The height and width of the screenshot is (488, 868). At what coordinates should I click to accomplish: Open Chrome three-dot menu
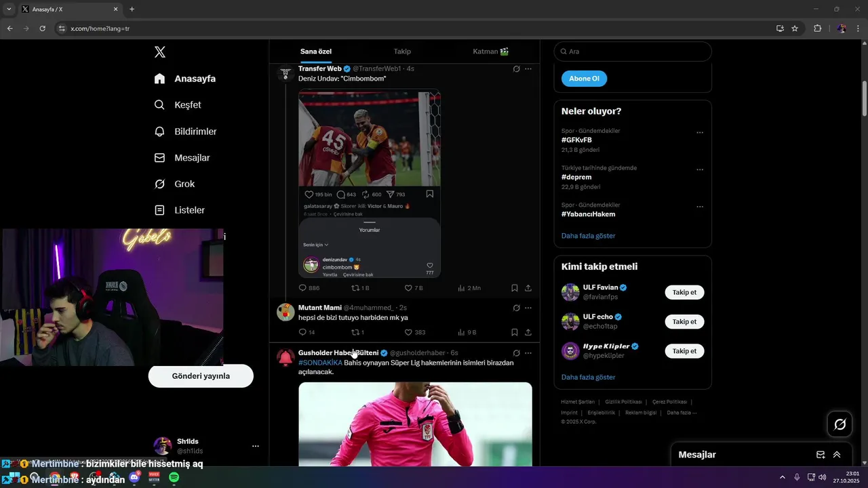click(859, 28)
